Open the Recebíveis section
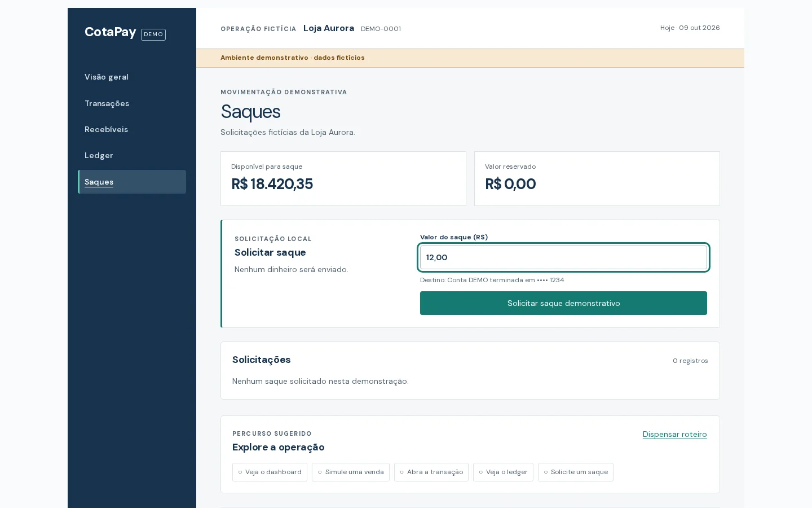Screen dimensions: 812x508 coord(107,129)
